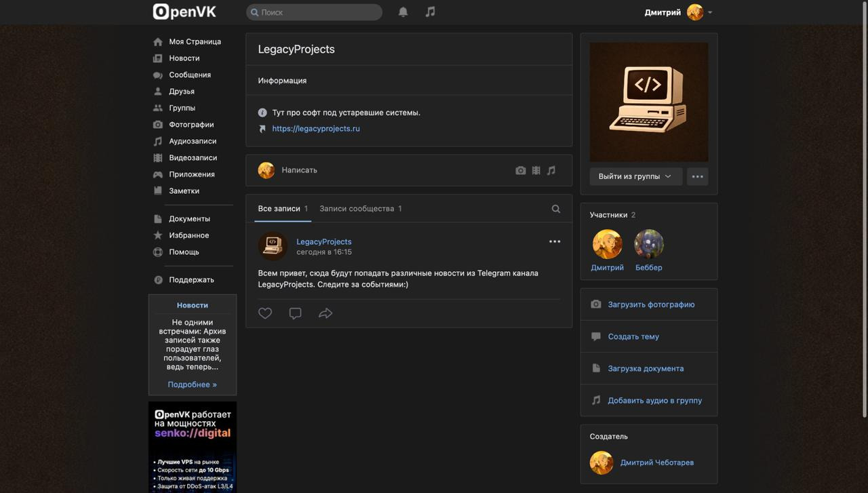Click the Заметки notes icon

coord(158,191)
